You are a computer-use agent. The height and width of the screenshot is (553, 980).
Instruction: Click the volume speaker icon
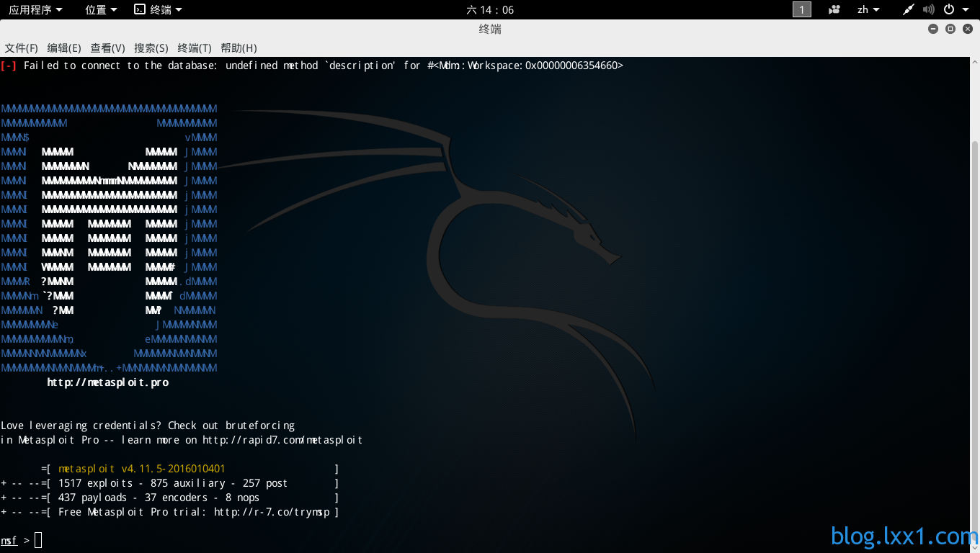928,9
